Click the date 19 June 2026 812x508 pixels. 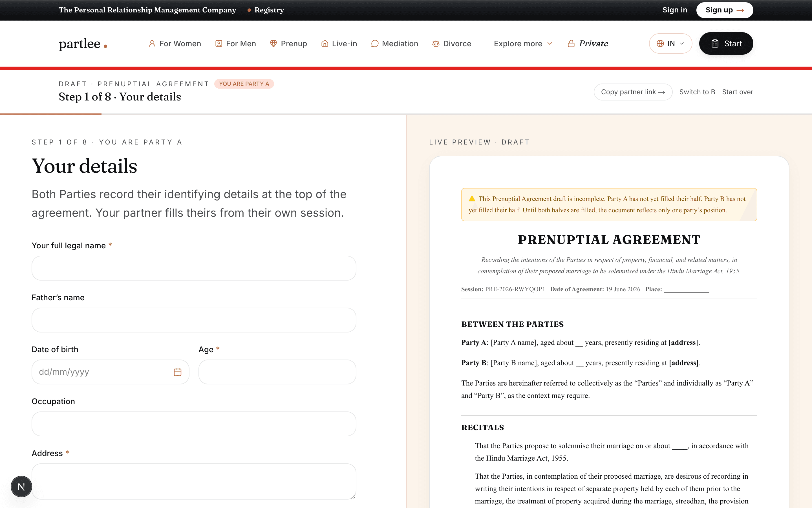coord(623,289)
